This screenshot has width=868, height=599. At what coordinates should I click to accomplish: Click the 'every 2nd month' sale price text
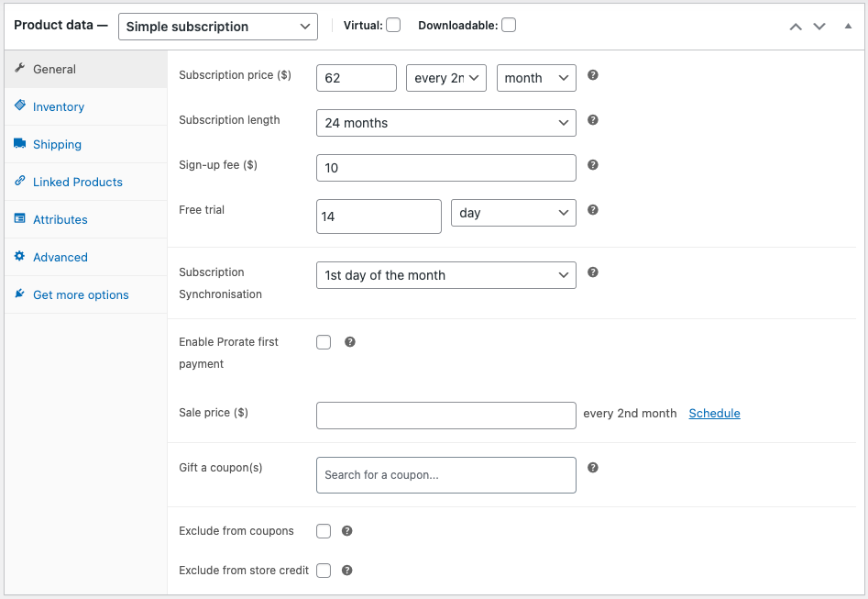630,414
